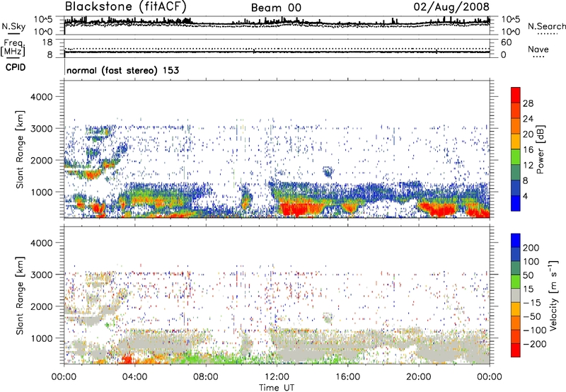Click the red swatch of the Power colorbar

516,94
